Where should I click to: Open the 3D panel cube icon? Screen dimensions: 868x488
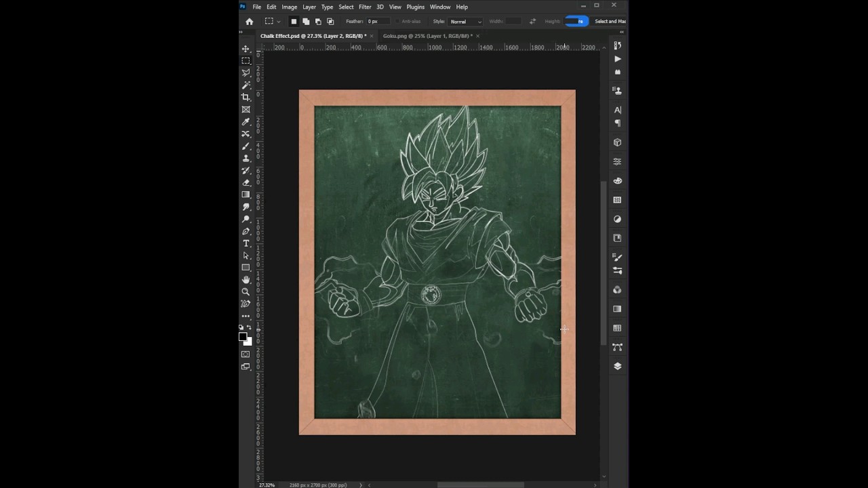pos(617,142)
